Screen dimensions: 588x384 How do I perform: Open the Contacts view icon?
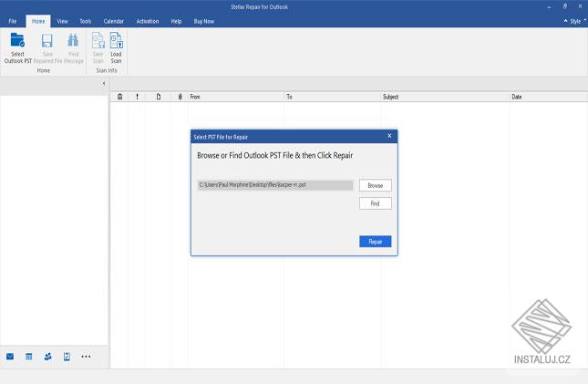(47, 357)
